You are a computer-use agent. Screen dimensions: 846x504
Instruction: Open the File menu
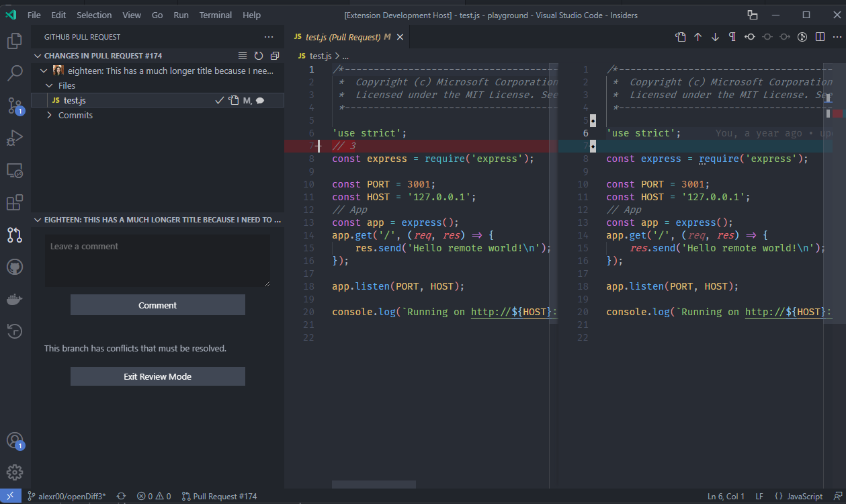[34, 15]
